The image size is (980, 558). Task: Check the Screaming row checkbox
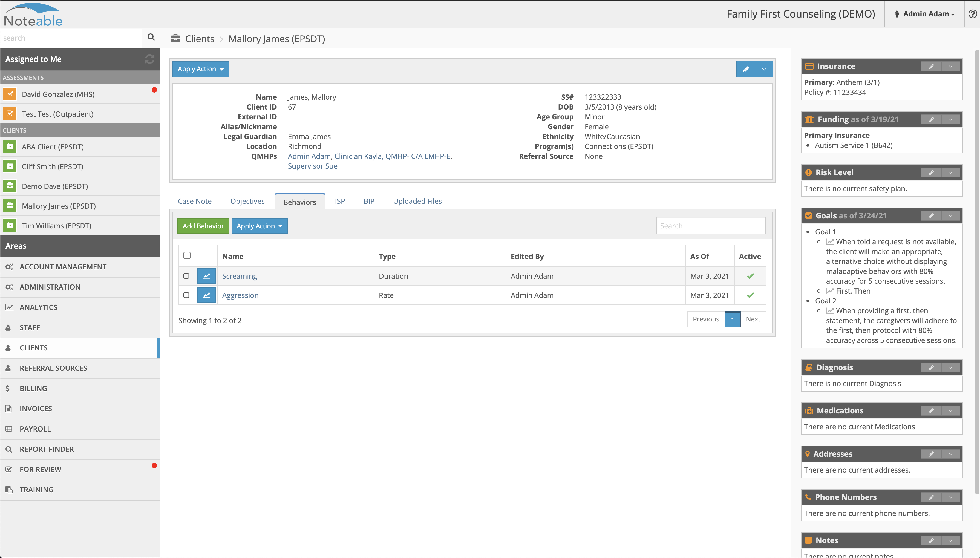(186, 276)
